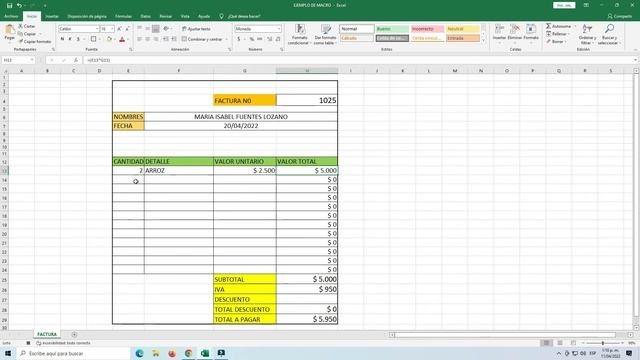Apply the Incorrecto cell style
The height and width of the screenshot is (360, 640).
[427, 29]
